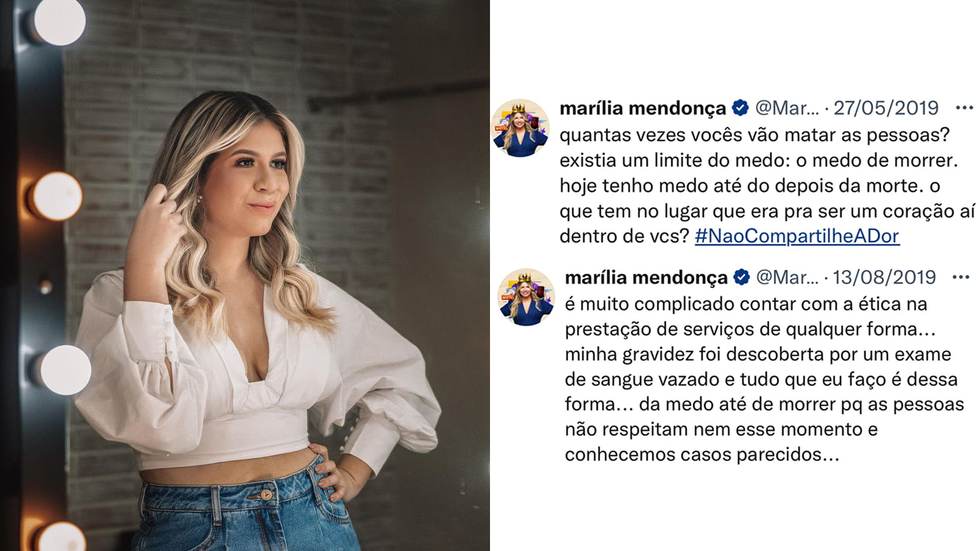The width and height of the screenshot is (980, 551).
Task: Open profile avatar of the second tweet
Action: pos(525,297)
